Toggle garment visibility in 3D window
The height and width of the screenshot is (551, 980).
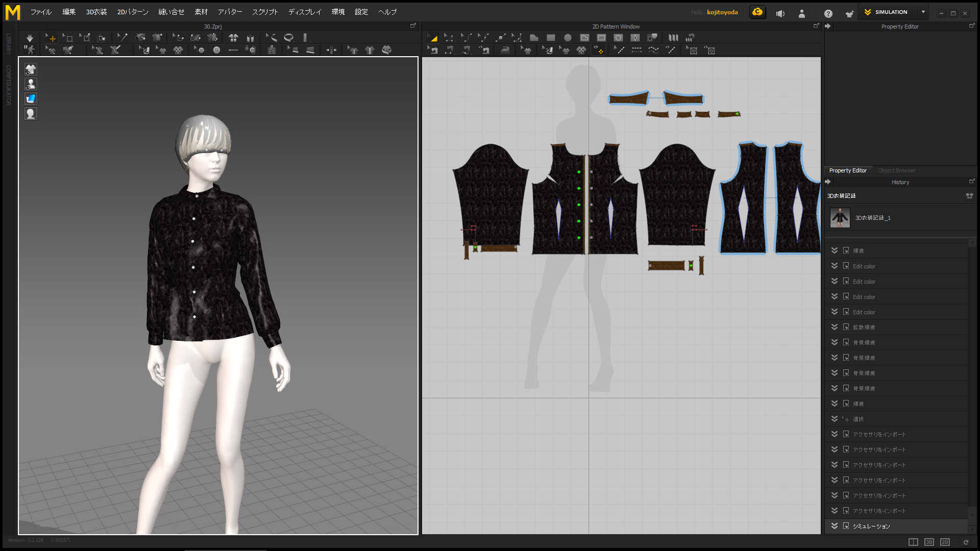[31, 69]
